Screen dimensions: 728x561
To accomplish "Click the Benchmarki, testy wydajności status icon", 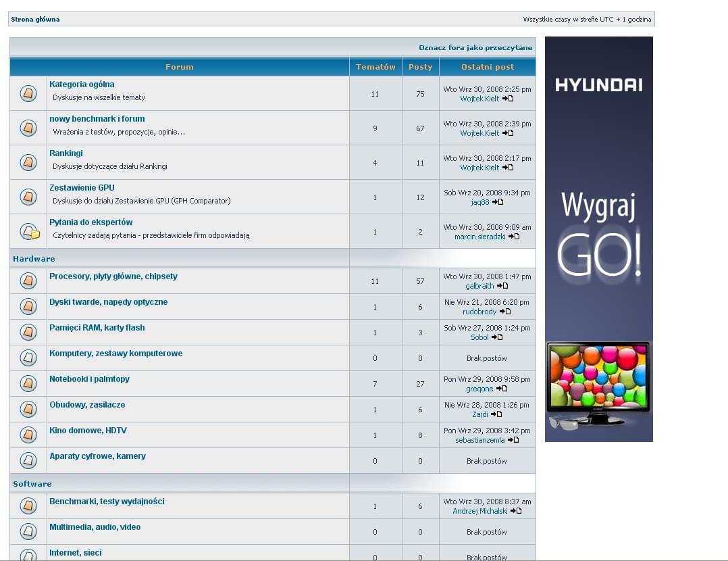I will (x=28, y=506).
